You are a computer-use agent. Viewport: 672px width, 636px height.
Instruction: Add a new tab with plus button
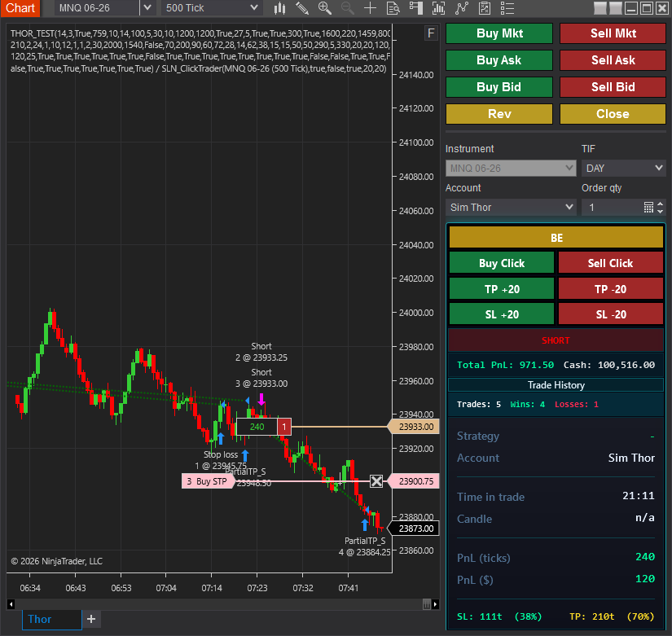coord(91,619)
